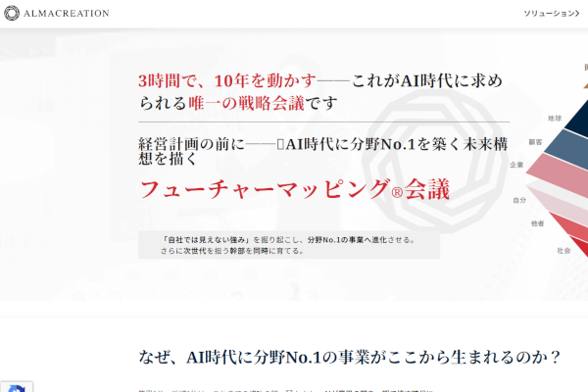
Task: Click the 他者 label on the pyramid chart
Action: pyautogui.click(x=537, y=223)
